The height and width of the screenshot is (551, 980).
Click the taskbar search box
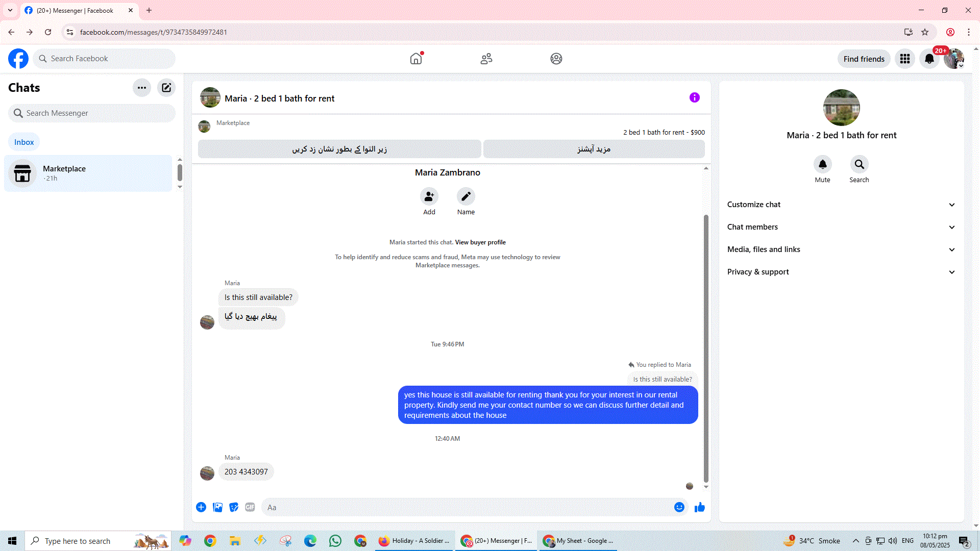tap(98, 541)
